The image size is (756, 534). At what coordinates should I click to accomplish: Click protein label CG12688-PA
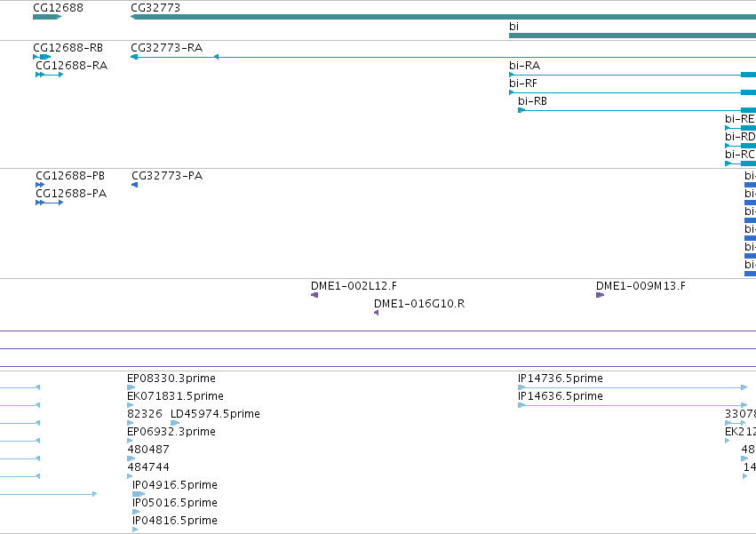[71, 194]
